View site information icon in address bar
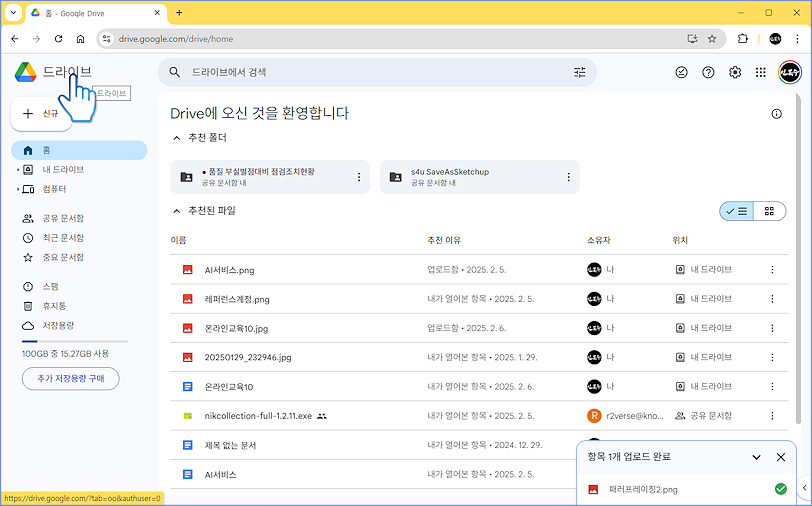The image size is (812, 506). [x=106, y=39]
